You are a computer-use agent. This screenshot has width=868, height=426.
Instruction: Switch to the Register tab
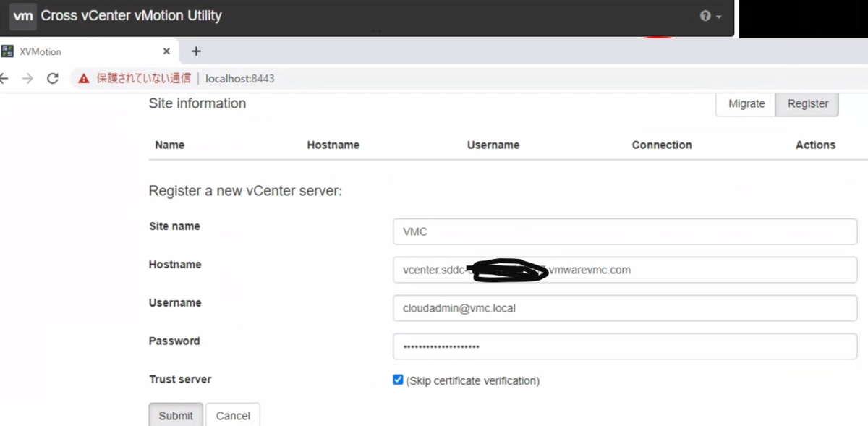coord(807,103)
